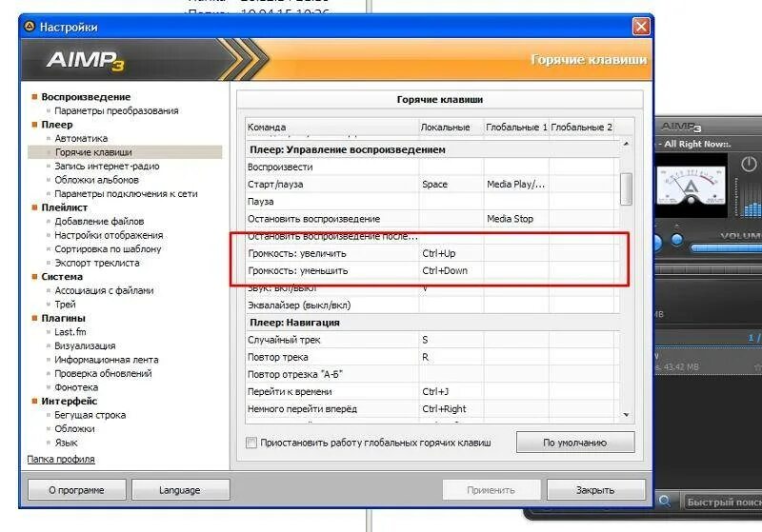The image size is (762, 532).
Task: Click the Ctrl+Down hotkey cell
Action: click(451, 271)
